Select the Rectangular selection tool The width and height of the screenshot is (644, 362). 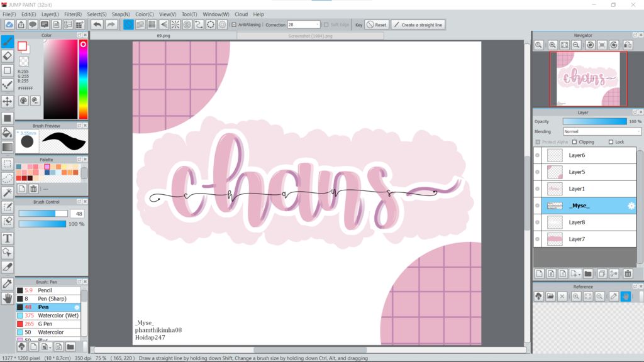(x=8, y=164)
